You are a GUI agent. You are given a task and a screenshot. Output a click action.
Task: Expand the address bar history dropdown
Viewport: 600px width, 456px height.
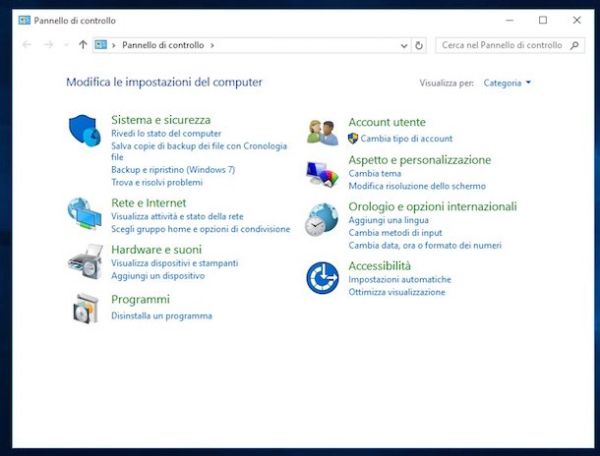coord(404,46)
